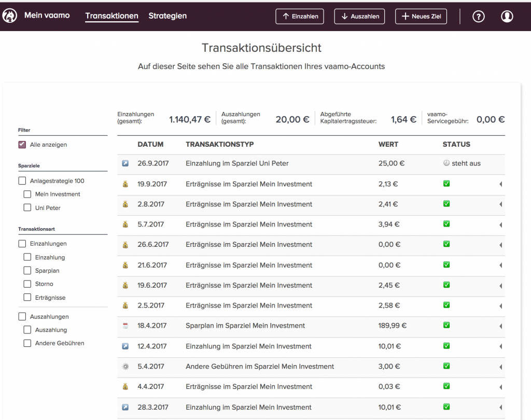Click the calendar Sparplan icon on the 18.4.2017 row
This screenshot has width=531, height=420.
pyautogui.click(x=125, y=326)
